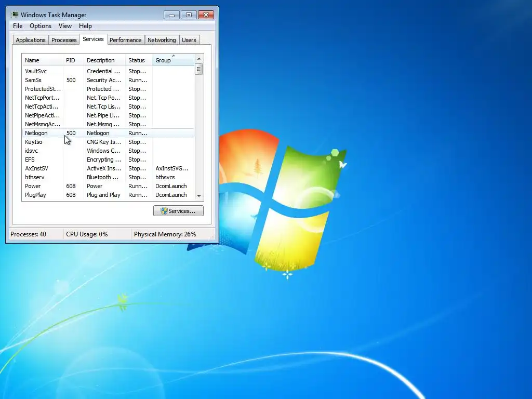532x399 pixels.
Task: Select the KeyIso service row
Action: (x=108, y=142)
